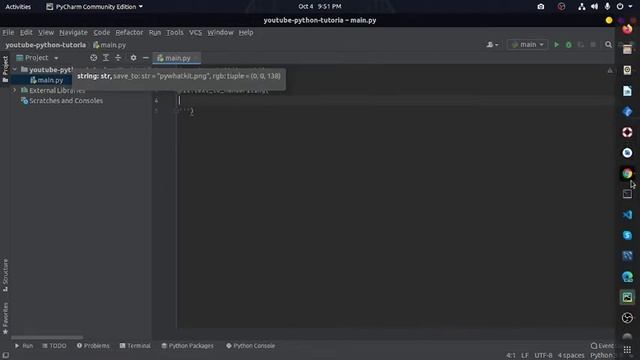640x360 pixels.
Task: Change UTF-8 file encoding in status bar
Action: point(543,356)
